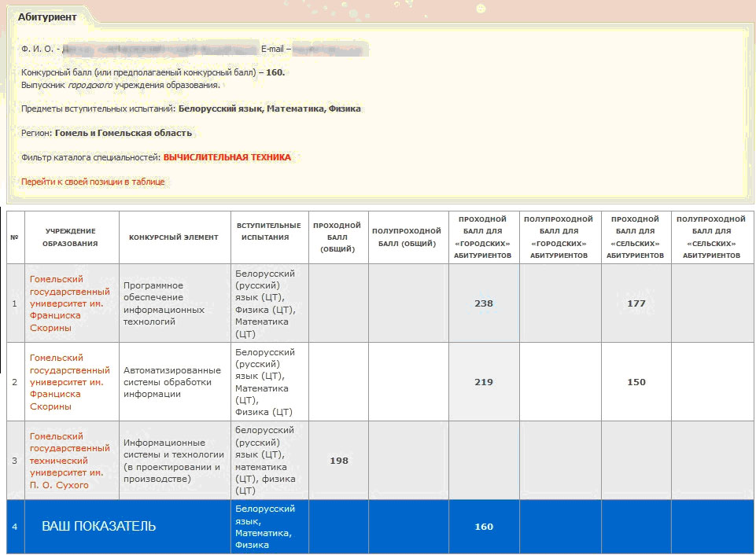This screenshot has width=756, height=555.
Task: Click the ВАШ ПОКАЗАТЕЛЬ row label
Action: 99,526
